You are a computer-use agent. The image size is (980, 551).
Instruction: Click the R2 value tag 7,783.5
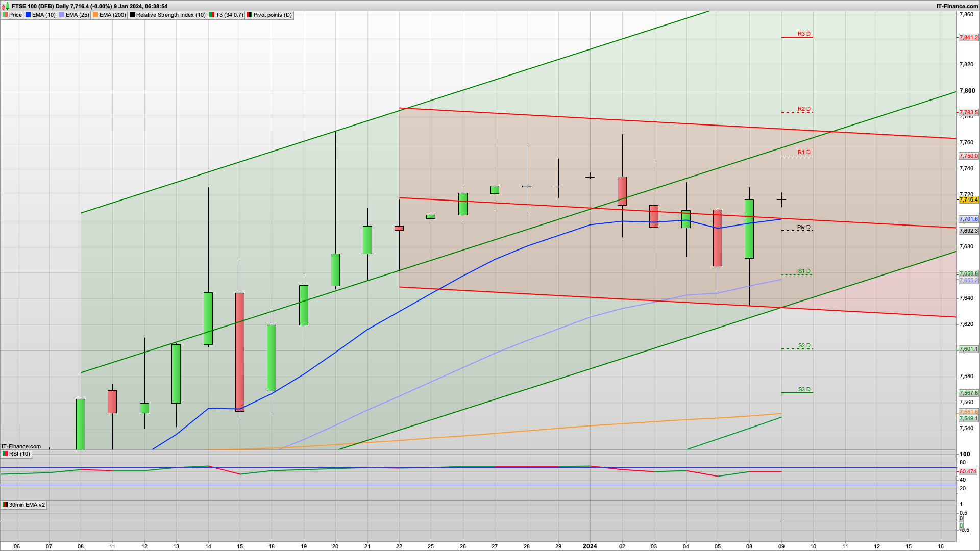click(x=968, y=112)
